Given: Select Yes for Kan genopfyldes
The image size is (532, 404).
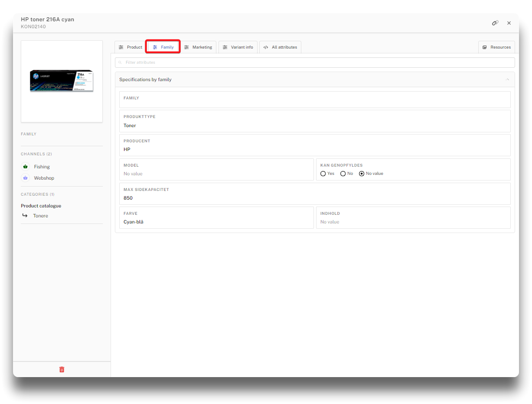Looking at the screenshot, I should coord(323,174).
